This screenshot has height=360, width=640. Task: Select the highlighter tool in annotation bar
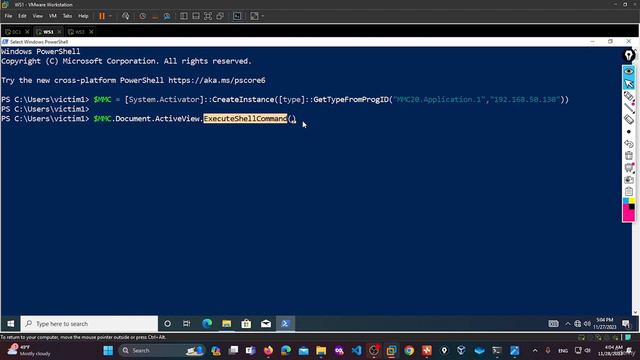click(629, 96)
